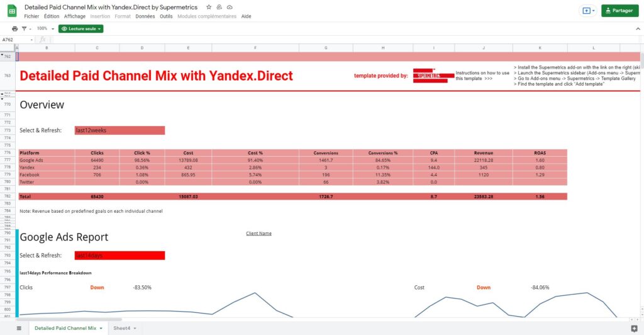Viewport: 644px width, 335px height.
Task: Check the cloud save status icon
Action: click(230, 7)
